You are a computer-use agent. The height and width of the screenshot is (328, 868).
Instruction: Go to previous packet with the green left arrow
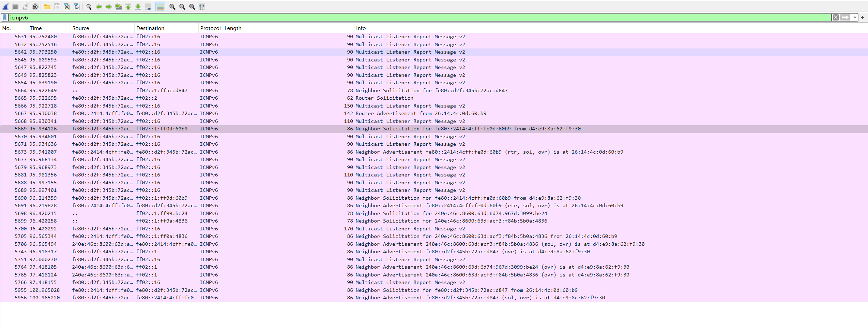pos(99,7)
